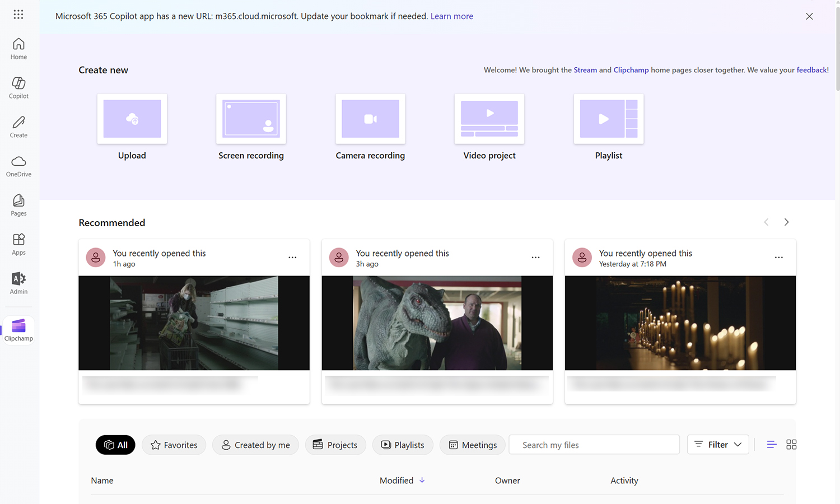840x504 pixels.
Task: Open the supermarket shelves video thumbnail
Action: [x=194, y=323]
